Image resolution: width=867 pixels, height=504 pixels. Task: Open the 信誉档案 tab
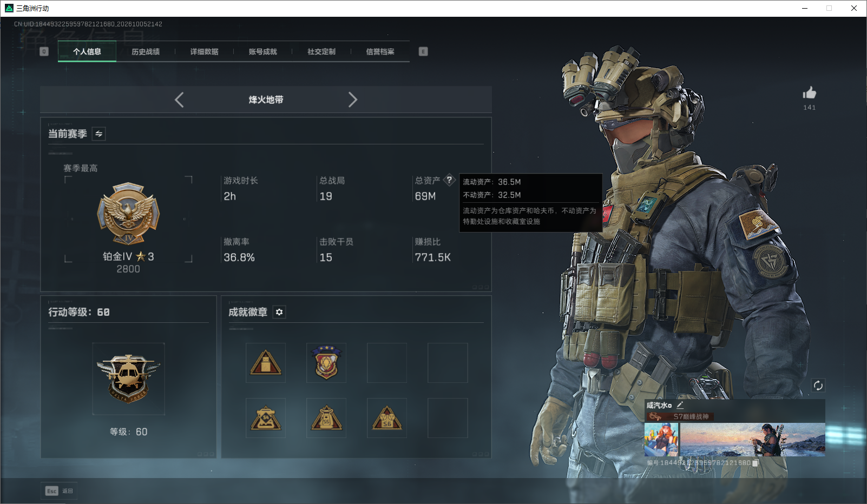(380, 52)
